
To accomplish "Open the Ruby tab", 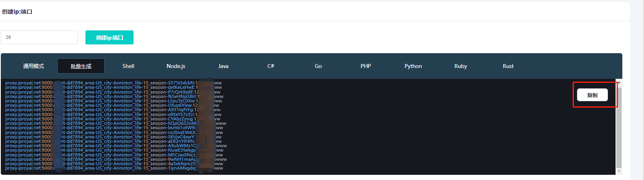I will (x=461, y=66).
